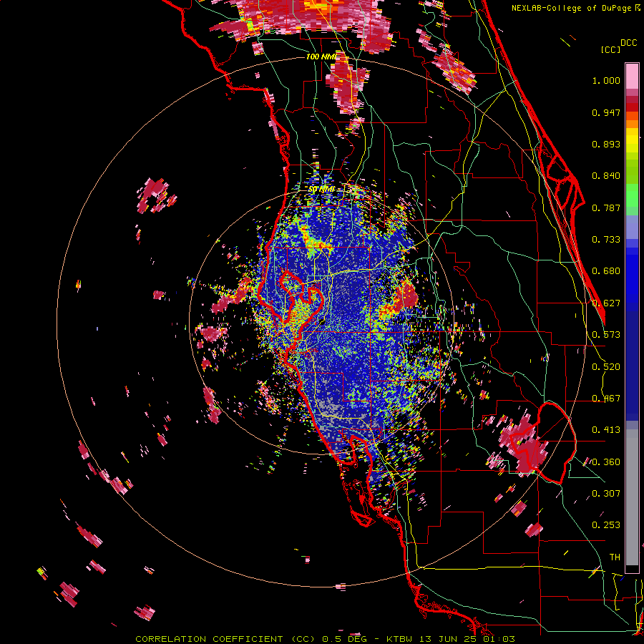
Task: Click the 0.893 scale value
Action: pyautogui.click(x=606, y=144)
